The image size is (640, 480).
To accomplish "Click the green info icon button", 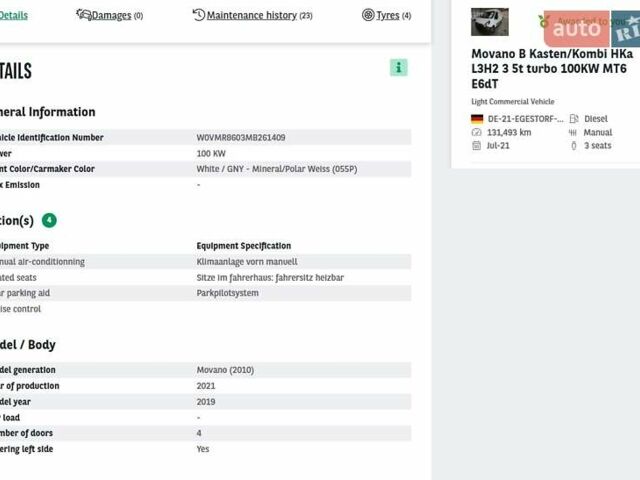I will point(399,68).
